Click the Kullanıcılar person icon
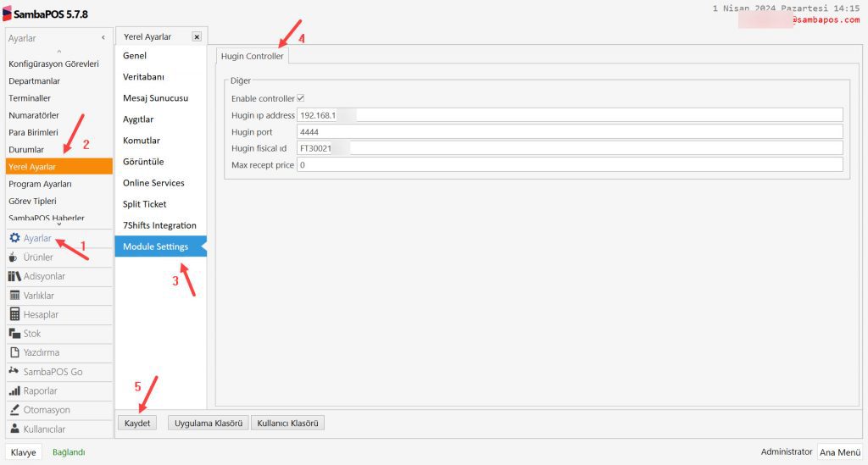This screenshot has height=465, width=868. point(14,429)
